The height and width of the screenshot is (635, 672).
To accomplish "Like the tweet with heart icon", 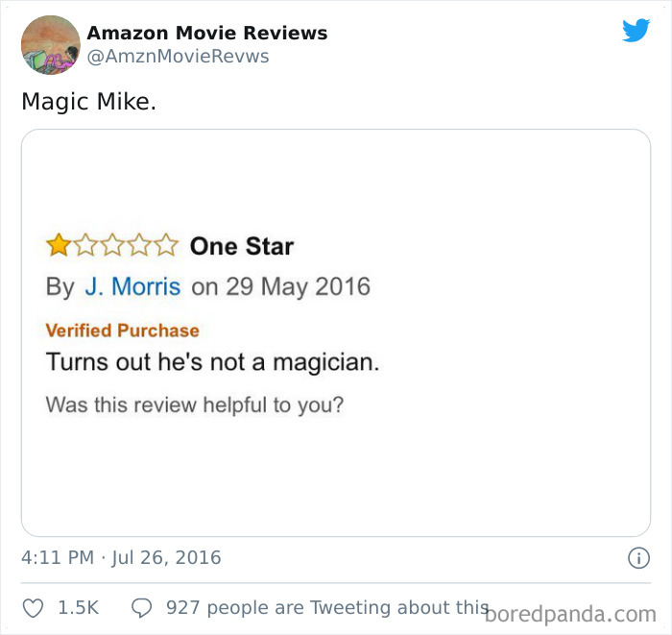I will [x=33, y=608].
